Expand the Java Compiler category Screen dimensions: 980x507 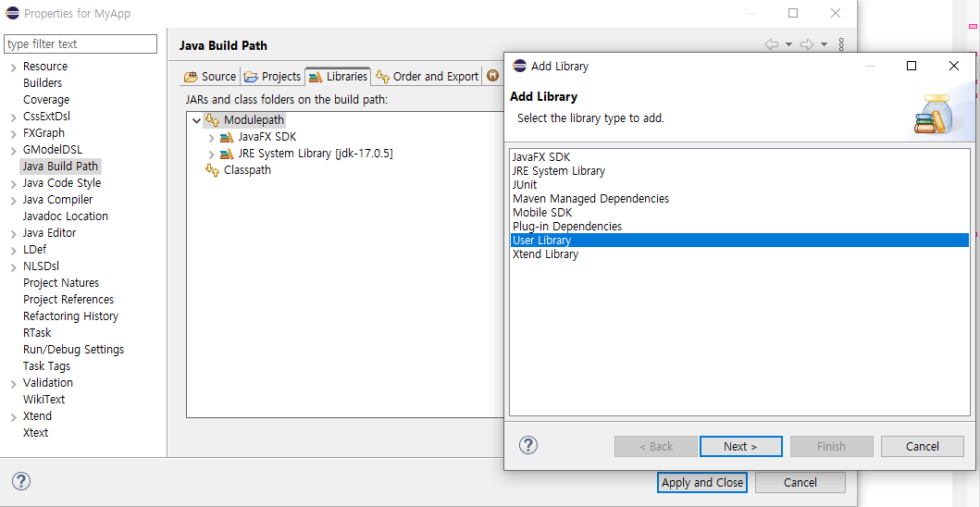14,200
